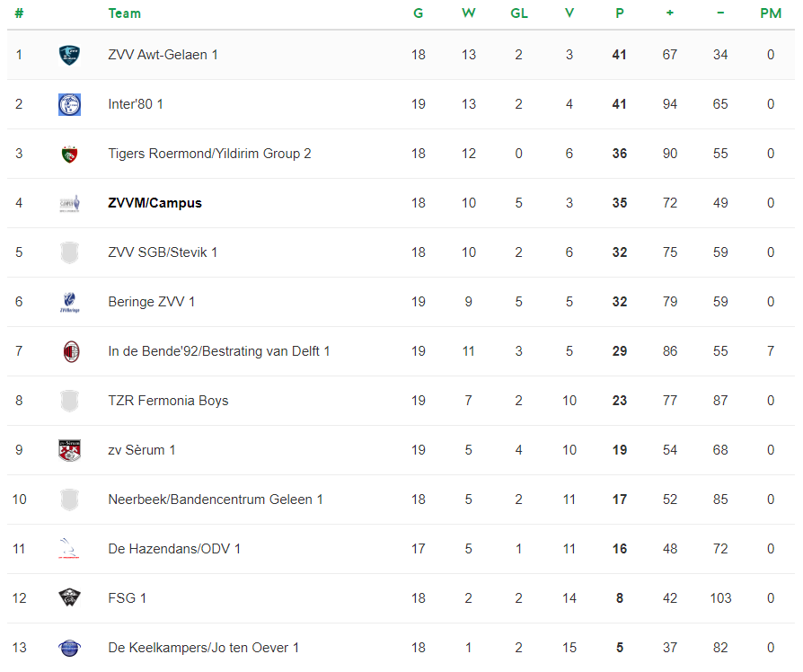Click the ZVV Awt-Gelaen team logo
The image size is (803, 672).
point(70,55)
